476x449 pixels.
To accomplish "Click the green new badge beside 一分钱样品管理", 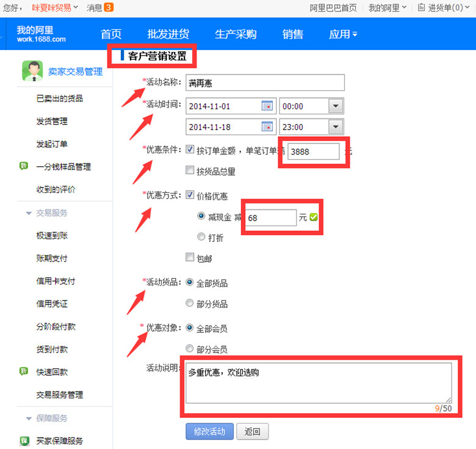I will (x=24, y=166).
